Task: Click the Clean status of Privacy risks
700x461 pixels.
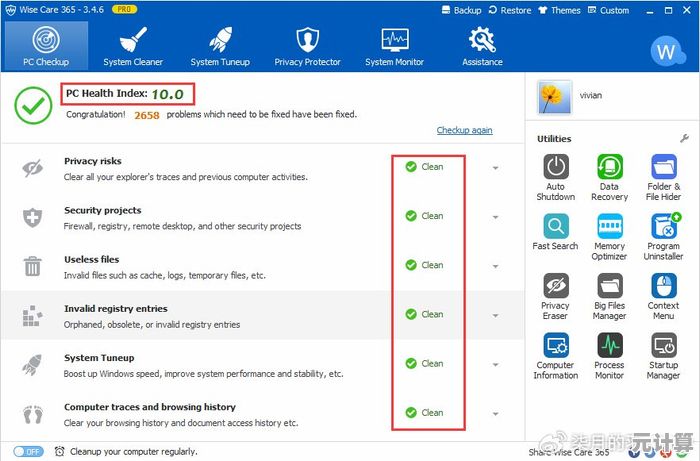Action: click(425, 167)
